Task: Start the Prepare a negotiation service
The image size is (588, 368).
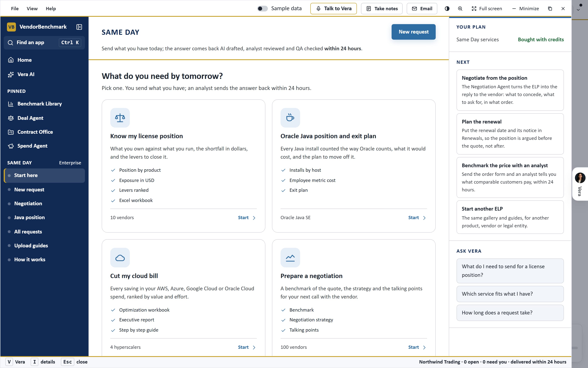Action: coord(417,347)
